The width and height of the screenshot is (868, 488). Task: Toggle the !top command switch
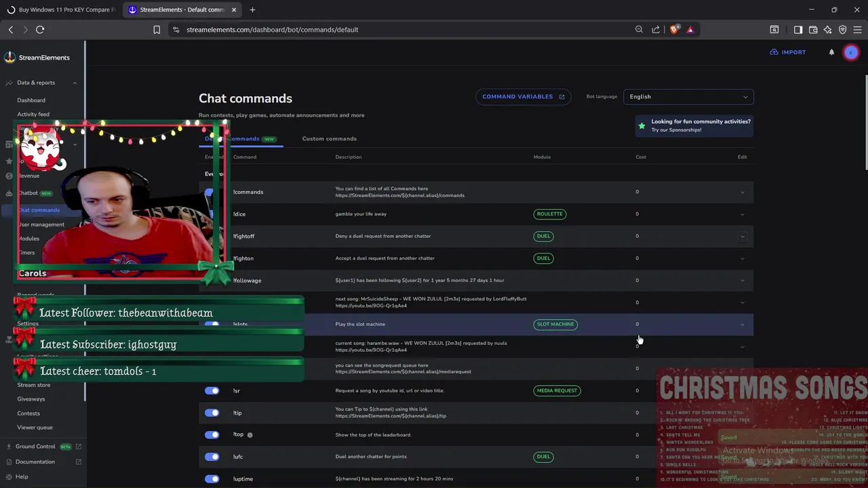click(212, 435)
